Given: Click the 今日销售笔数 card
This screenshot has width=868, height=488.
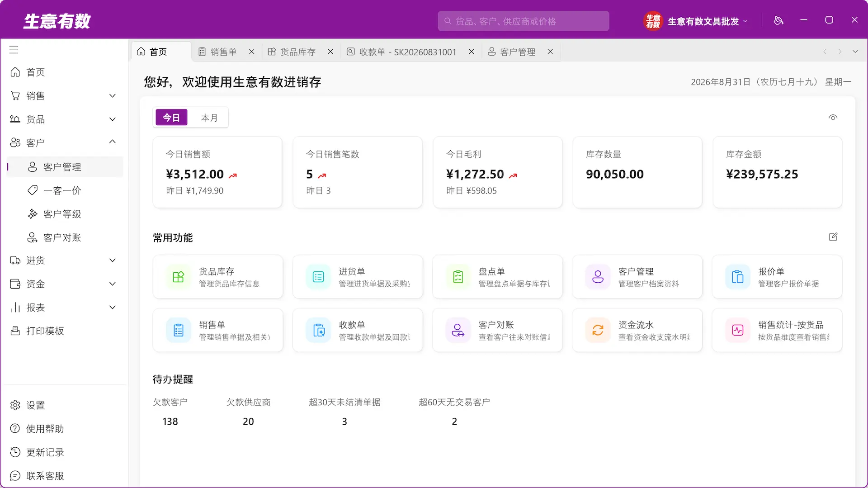Looking at the screenshot, I should [x=358, y=172].
